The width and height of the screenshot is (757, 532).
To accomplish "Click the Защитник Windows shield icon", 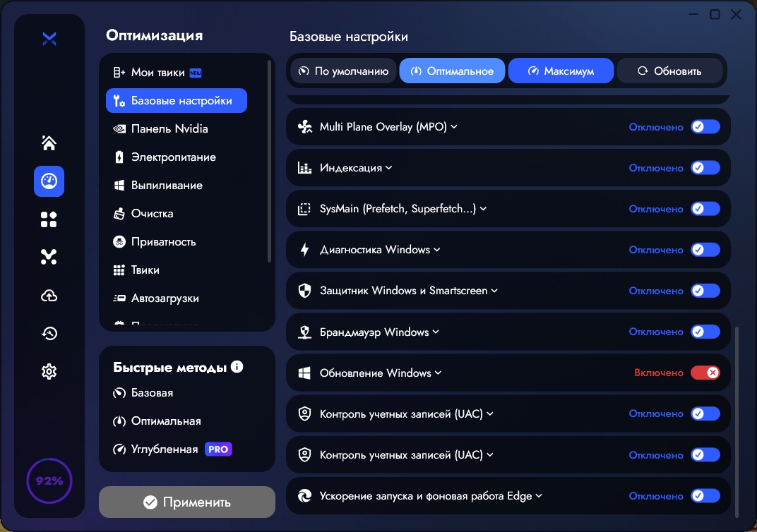I will coord(304,291).
